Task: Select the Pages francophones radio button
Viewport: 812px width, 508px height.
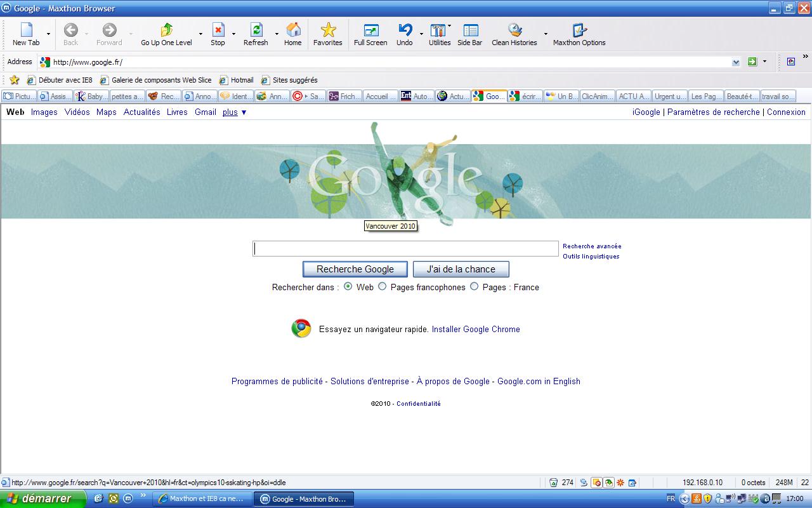Action: [382, 286]
